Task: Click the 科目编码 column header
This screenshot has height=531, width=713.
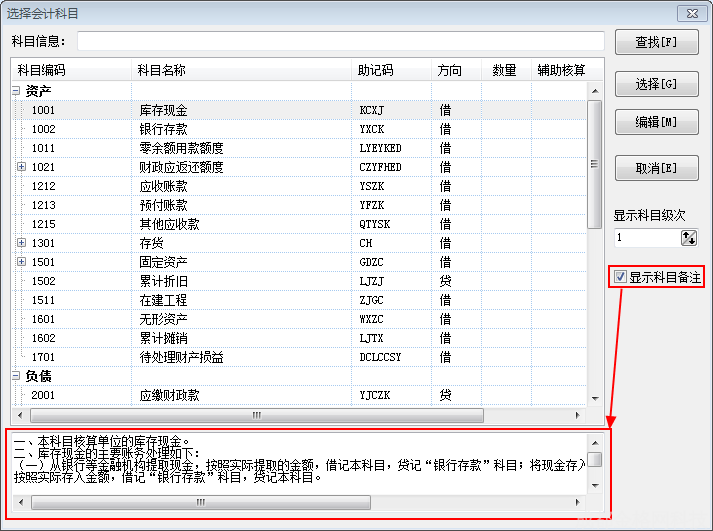Action: pyautogui.click(x=42, y=70)
